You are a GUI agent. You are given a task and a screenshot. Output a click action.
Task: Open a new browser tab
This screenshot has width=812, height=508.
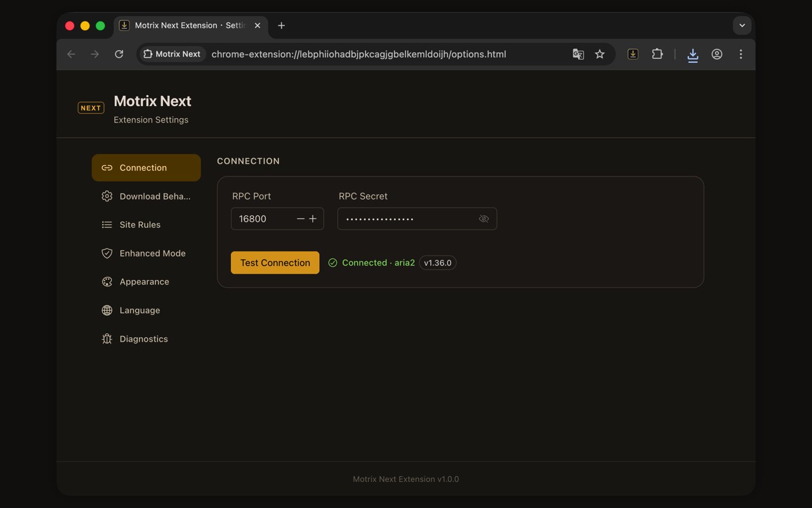(x=281, y=25)
